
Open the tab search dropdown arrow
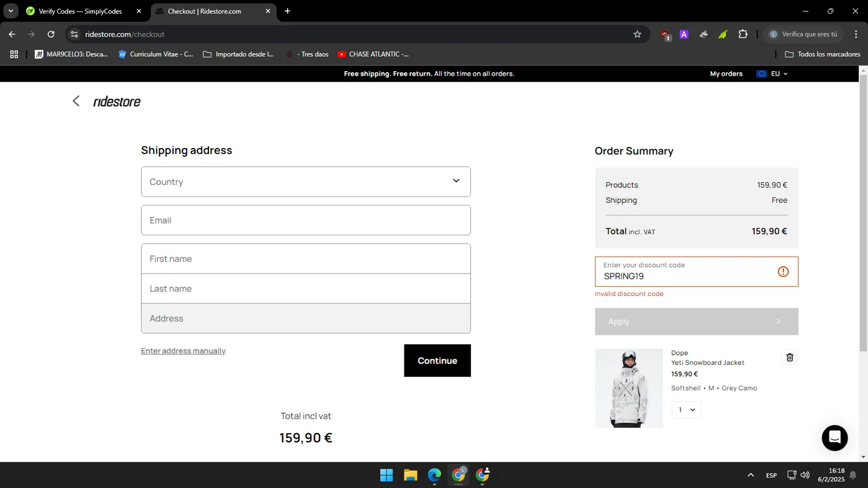pyautogui.click(x=10, y=11)
